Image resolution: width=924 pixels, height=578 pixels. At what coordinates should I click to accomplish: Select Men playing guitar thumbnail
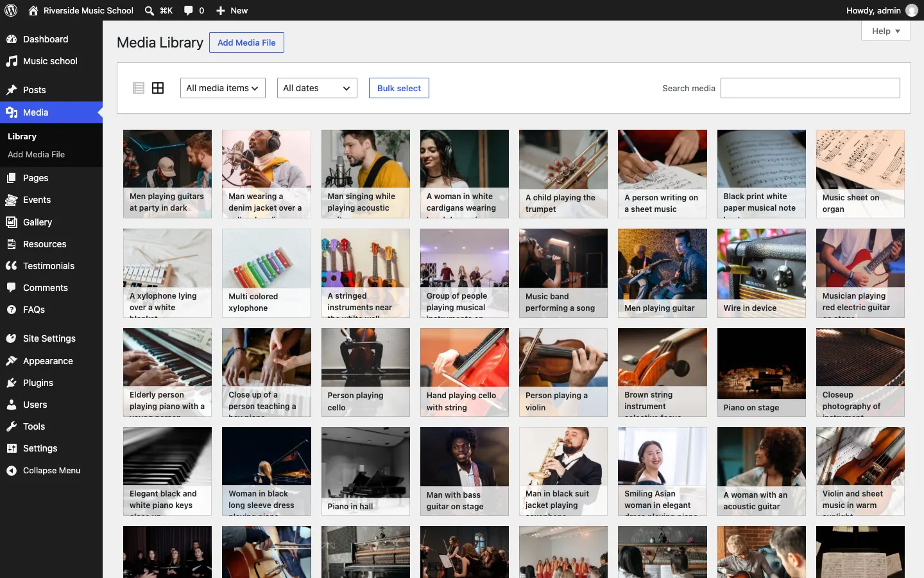[x=662, y=273]
